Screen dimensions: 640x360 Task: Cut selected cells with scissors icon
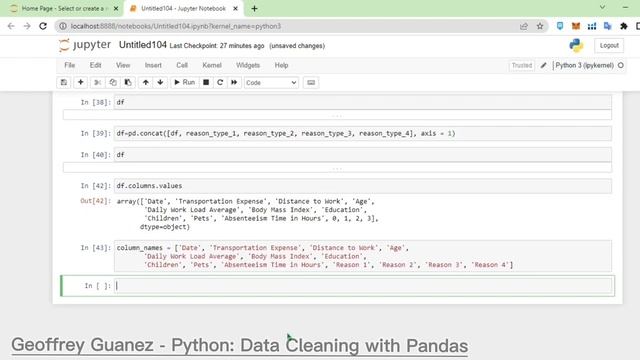(97, 82)
